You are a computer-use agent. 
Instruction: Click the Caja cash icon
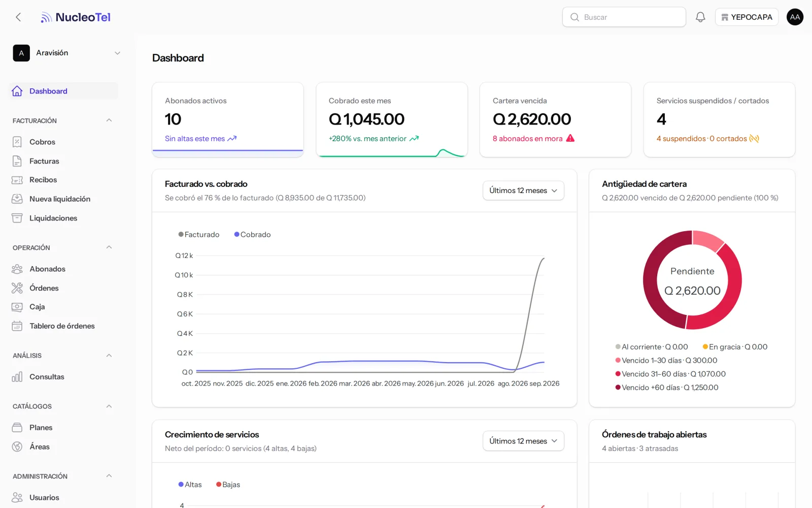point(17,307)
